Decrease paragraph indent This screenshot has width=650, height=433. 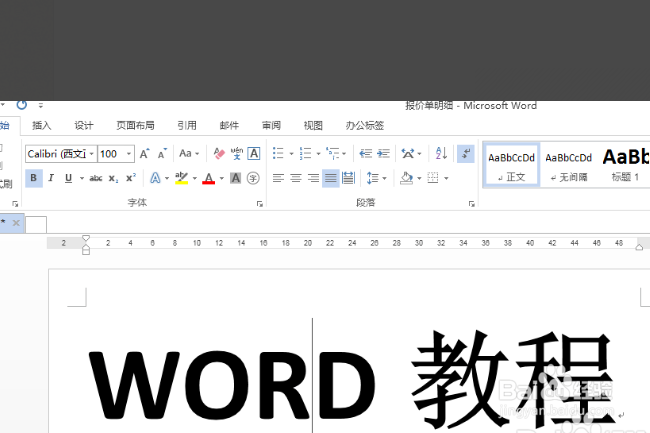pos(365,153)
